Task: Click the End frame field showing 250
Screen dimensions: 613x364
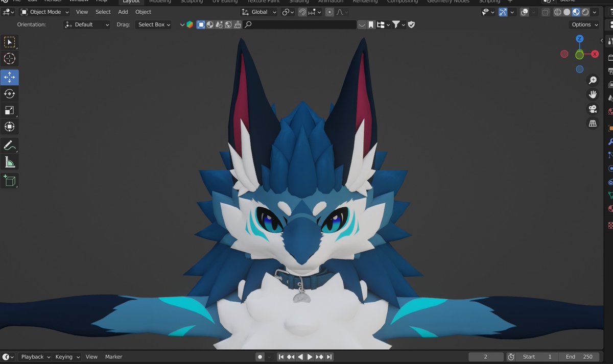Action: (x=579, y=357)
